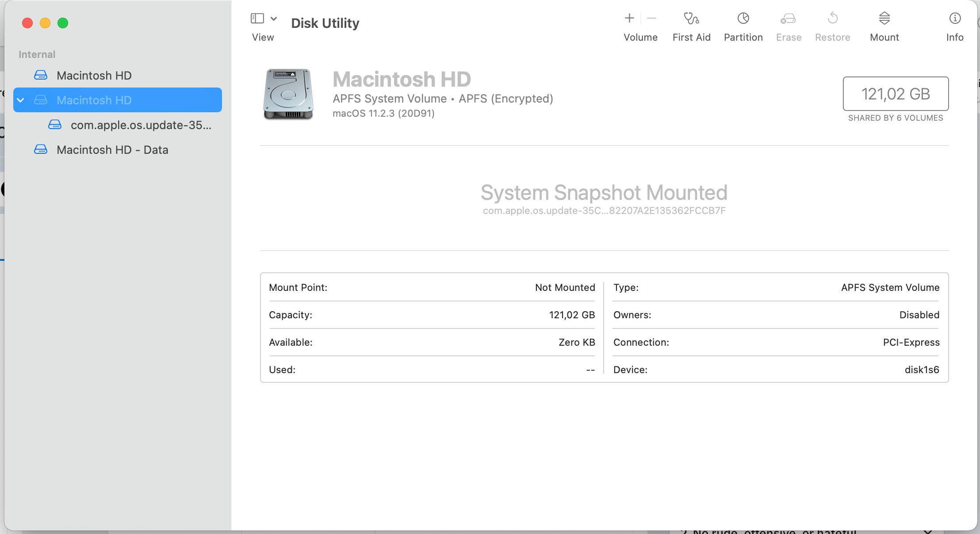The image size is (980, 534).
Task: Click the large hard drive image
Action: [288, 94]
